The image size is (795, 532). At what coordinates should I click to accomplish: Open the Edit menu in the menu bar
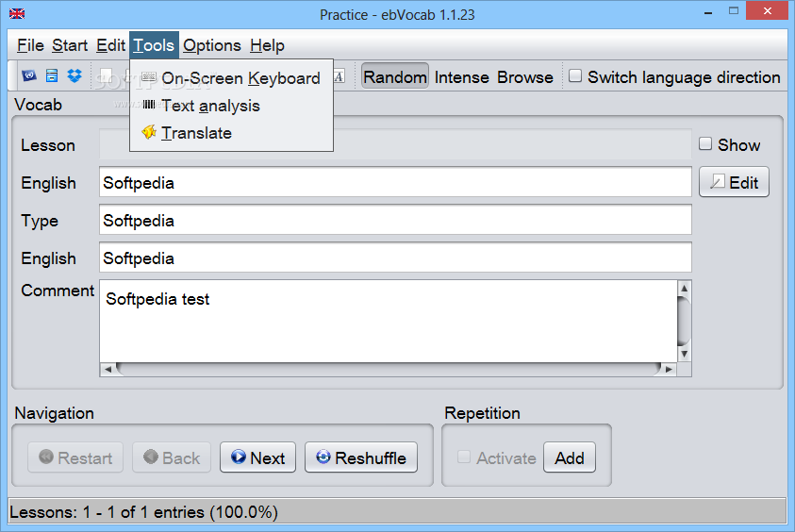click(x=110, y=45)
